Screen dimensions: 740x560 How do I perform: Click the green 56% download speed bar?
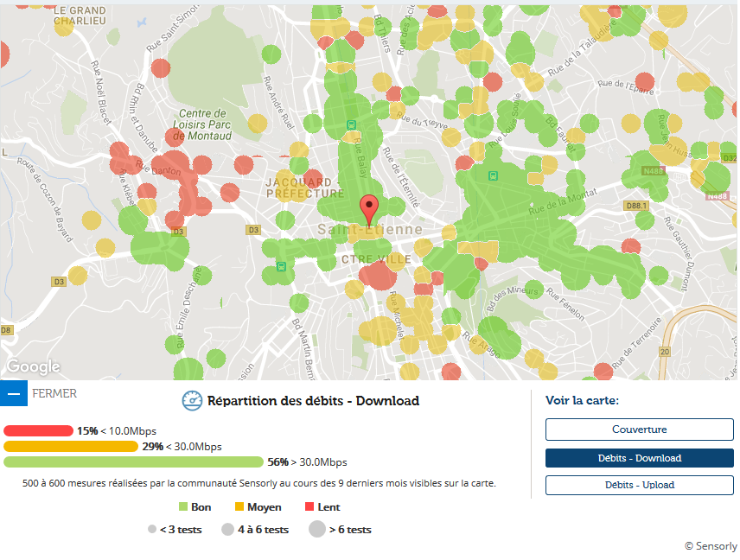pyautogui.click(x=134, y=461)
